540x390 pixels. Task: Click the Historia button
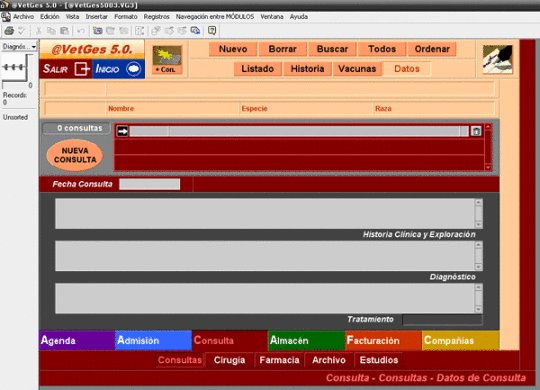click(x=307, y=69)
